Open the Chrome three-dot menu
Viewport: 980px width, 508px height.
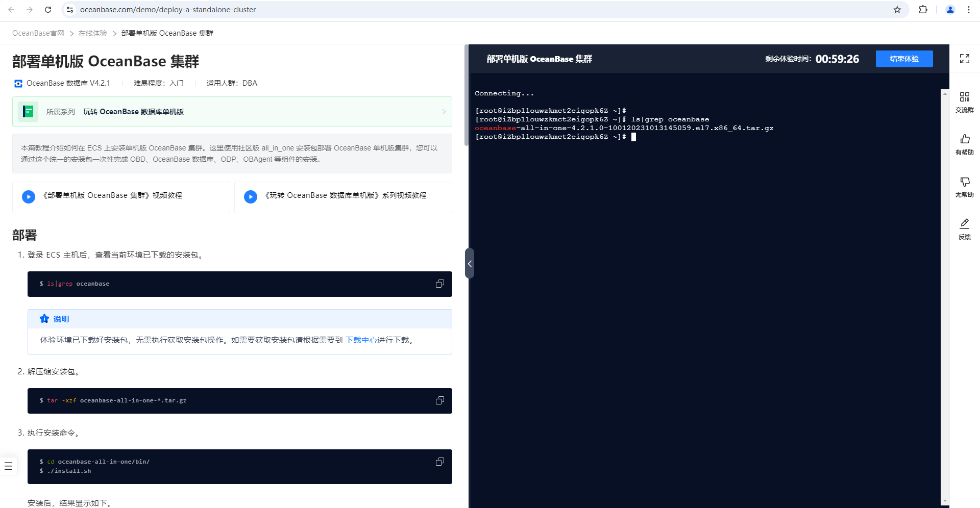tap(968, 10)
